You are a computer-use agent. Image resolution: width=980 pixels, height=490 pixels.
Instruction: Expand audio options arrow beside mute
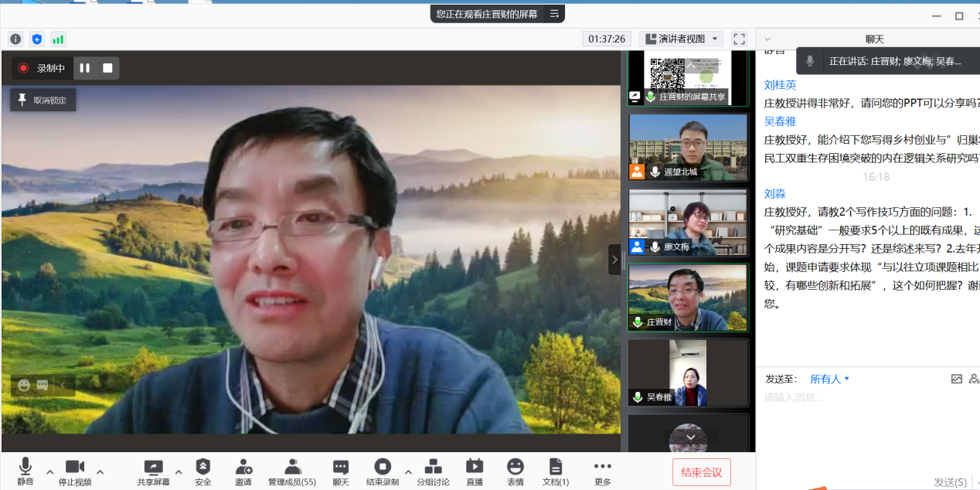click(x=50, y=471)
